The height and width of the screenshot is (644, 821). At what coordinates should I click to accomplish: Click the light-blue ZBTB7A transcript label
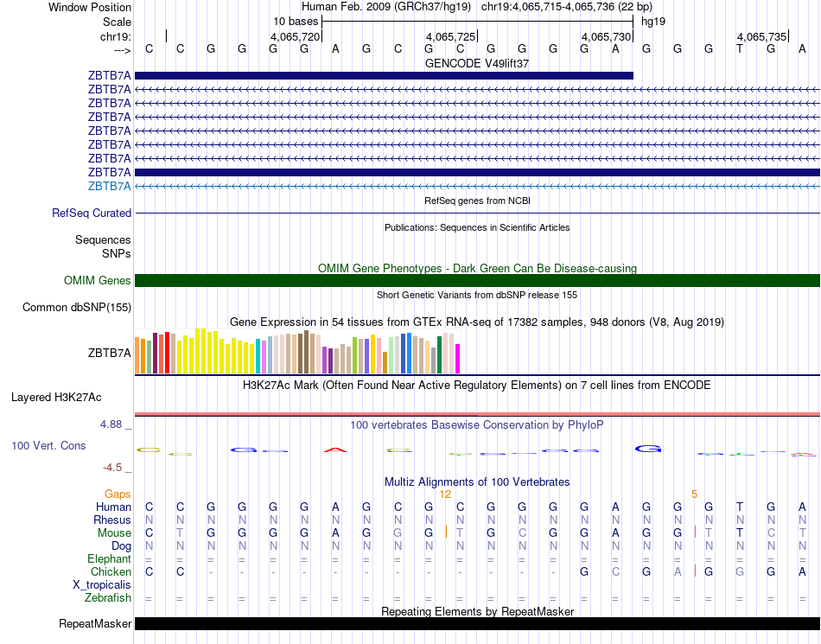tap(109, 187)
